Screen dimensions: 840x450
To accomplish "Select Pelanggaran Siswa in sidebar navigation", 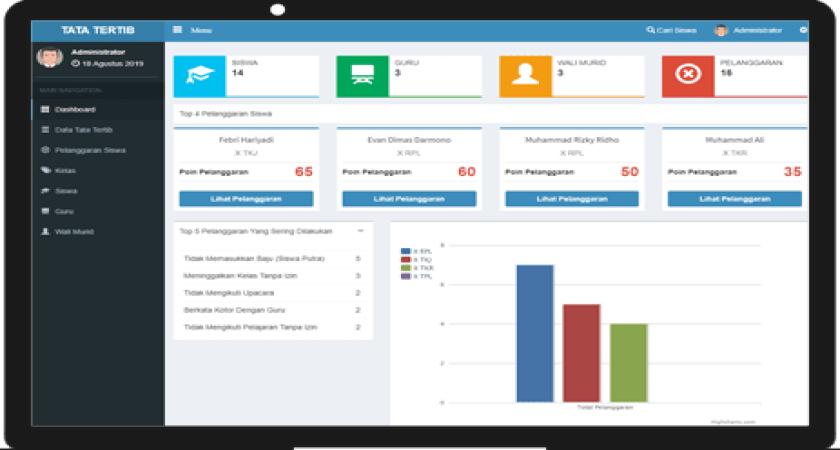I will coord(89,150).
